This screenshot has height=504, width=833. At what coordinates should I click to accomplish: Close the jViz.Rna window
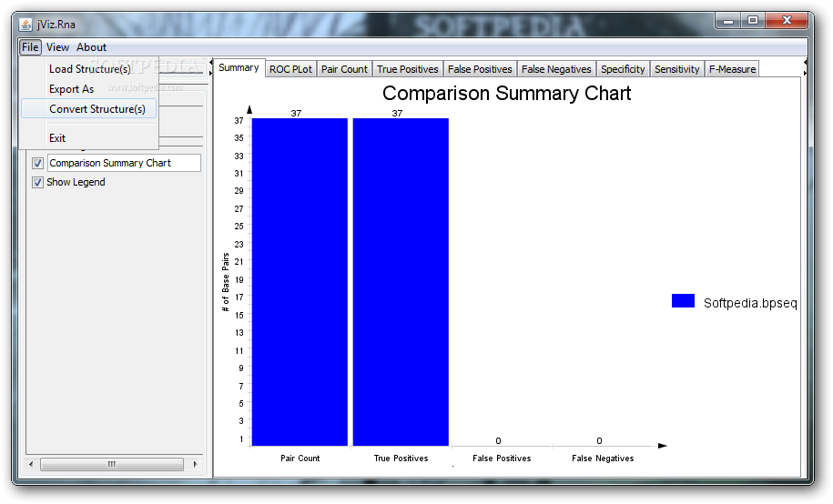click(787, 21)
